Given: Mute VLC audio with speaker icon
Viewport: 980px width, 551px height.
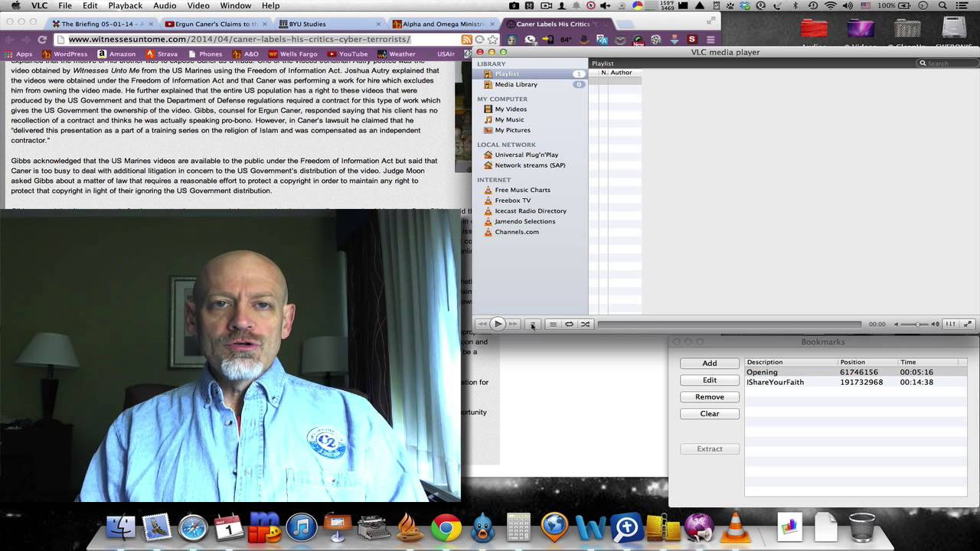Looking at the screenshot, I should click(897, 324).
